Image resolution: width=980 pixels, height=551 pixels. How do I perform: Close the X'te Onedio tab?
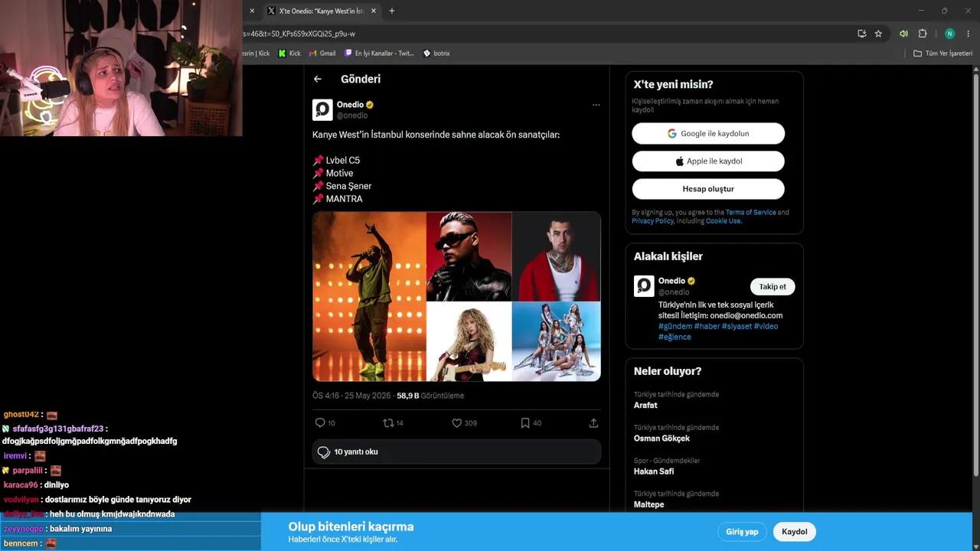374,11
